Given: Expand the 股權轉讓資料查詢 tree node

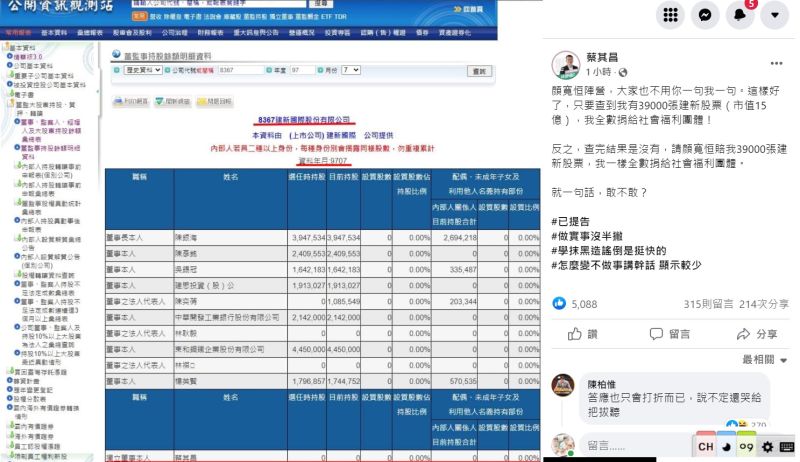Looking at the screenshot, I should [17, 275].
